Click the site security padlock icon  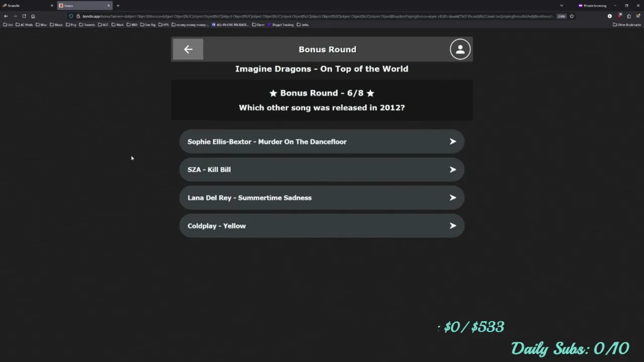[78, 16]
